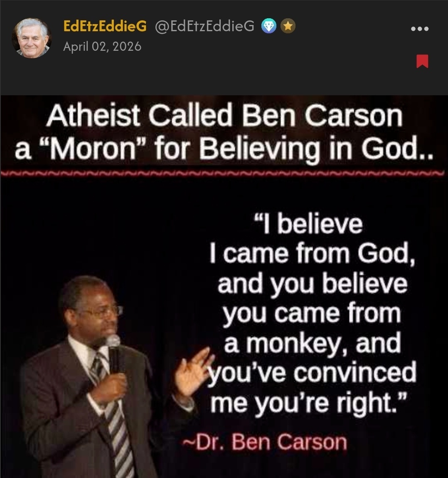This screenshot has width=448, height=478.
Task: Click the blue diamond badge icon
Action: [x=268, y=26]
